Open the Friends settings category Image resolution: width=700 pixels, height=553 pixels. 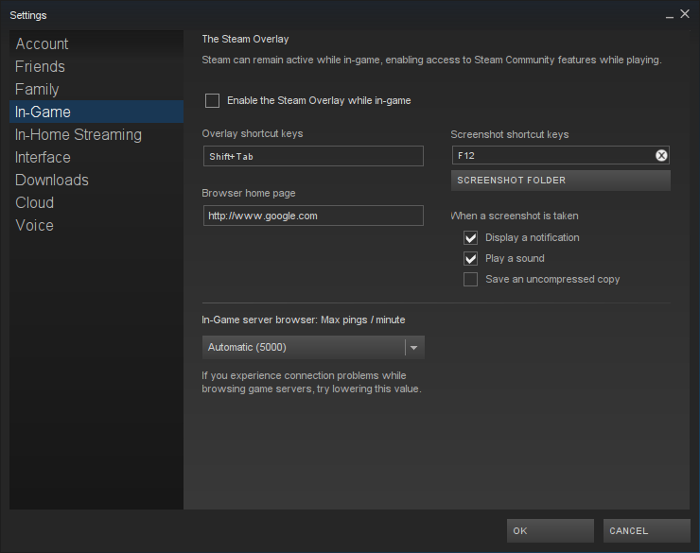pos(96,67)
